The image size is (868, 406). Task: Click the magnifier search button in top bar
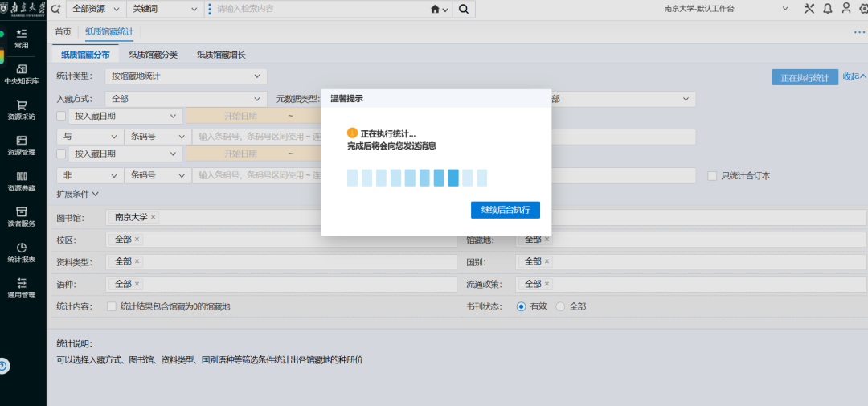464,9
